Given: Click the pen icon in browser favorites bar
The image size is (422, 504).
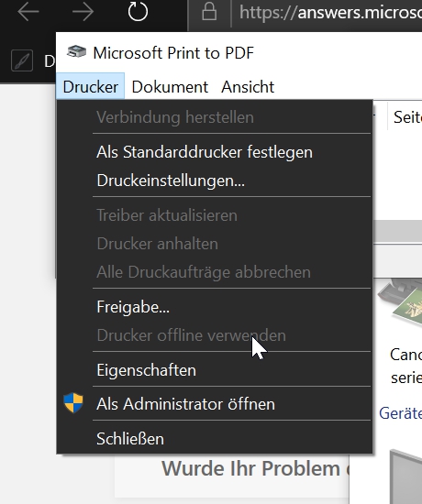Looking at the screenshot, I should click(22, 60).
